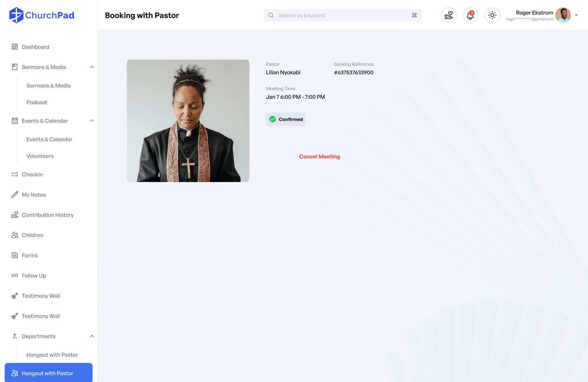Click the ChurchPad logo

42,15
